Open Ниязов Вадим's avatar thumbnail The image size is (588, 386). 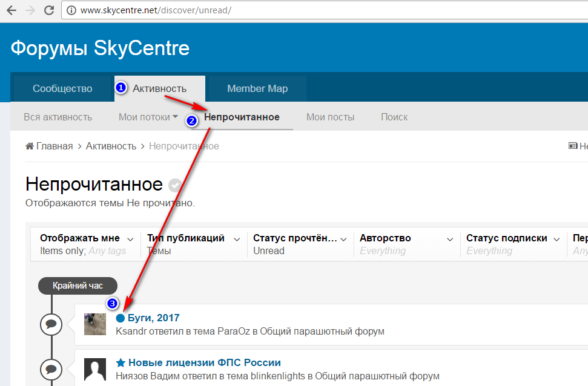[95, 369]
